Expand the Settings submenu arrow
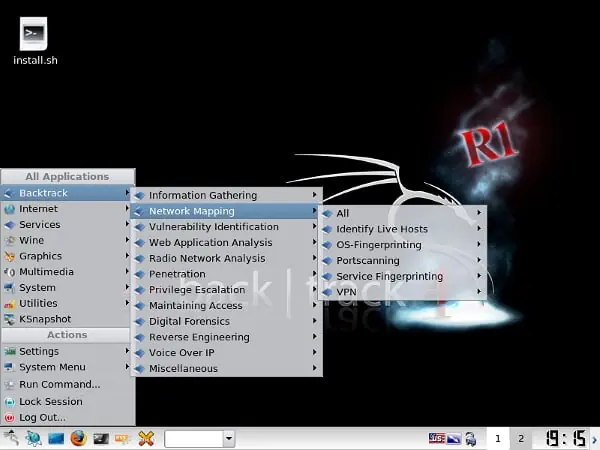 (x=127, y=351)
